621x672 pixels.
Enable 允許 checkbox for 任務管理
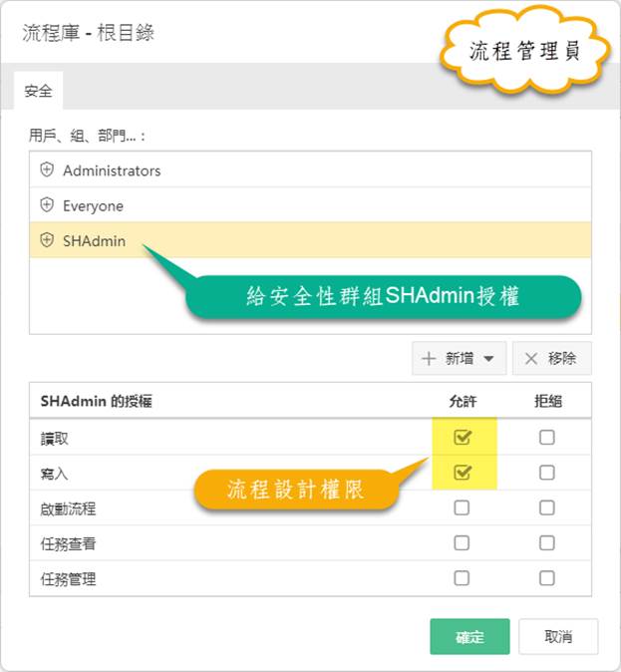pyautogui.click(x=462, y=578)
